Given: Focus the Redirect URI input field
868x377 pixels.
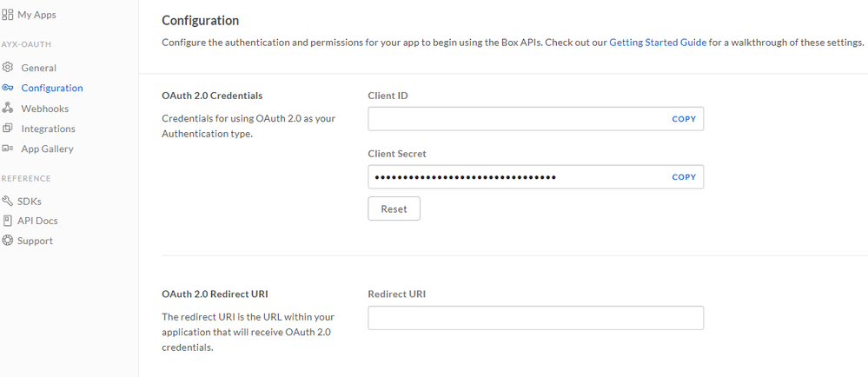Looking at the screenshot, I should (535, 318).
